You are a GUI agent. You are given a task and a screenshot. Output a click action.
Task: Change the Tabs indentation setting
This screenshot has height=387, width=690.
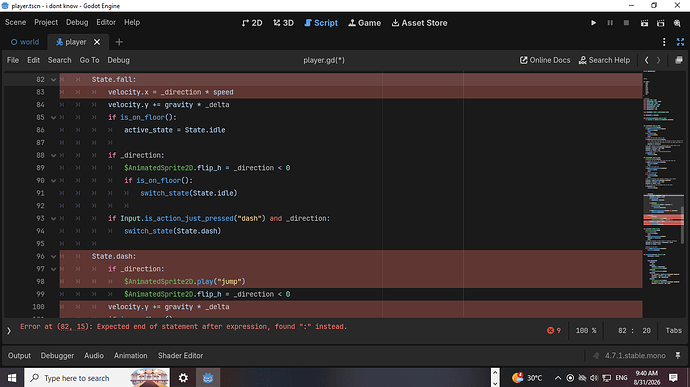673,331
